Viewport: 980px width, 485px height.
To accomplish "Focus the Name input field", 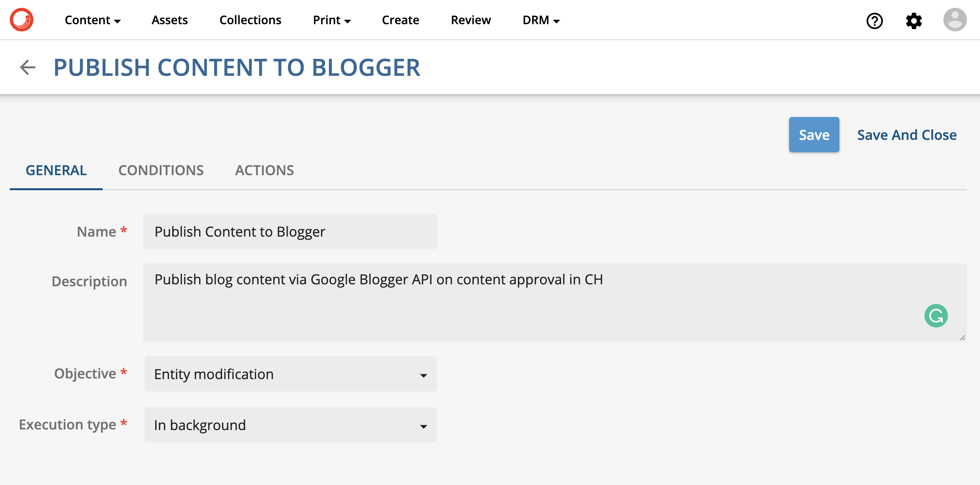I will click(290, 232).
